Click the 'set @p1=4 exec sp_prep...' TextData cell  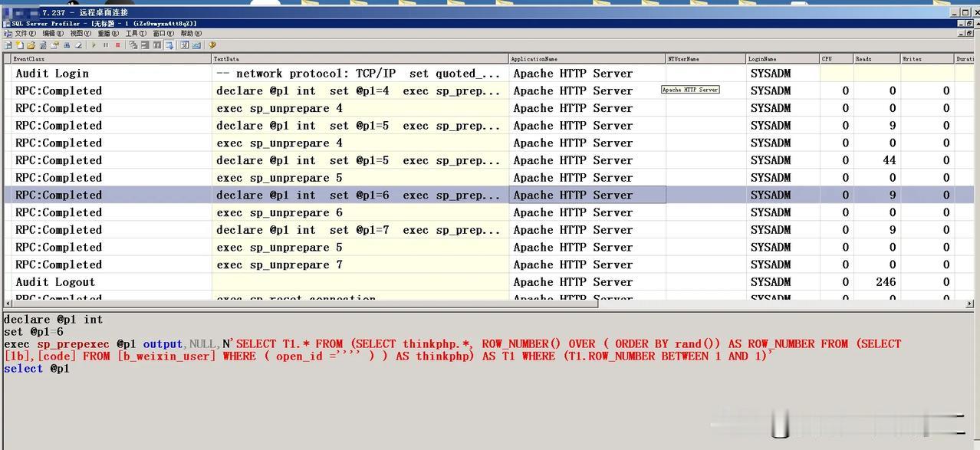(360, 90)
